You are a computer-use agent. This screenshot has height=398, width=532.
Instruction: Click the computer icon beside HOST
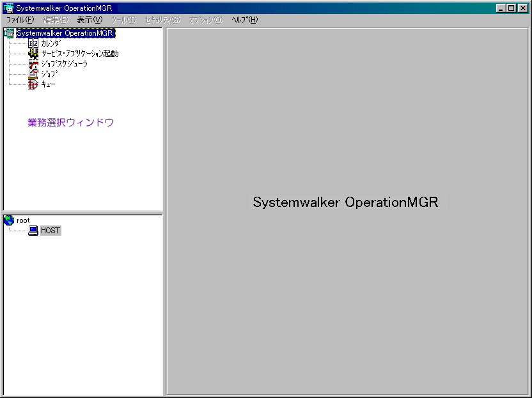(x=33, y=231)
